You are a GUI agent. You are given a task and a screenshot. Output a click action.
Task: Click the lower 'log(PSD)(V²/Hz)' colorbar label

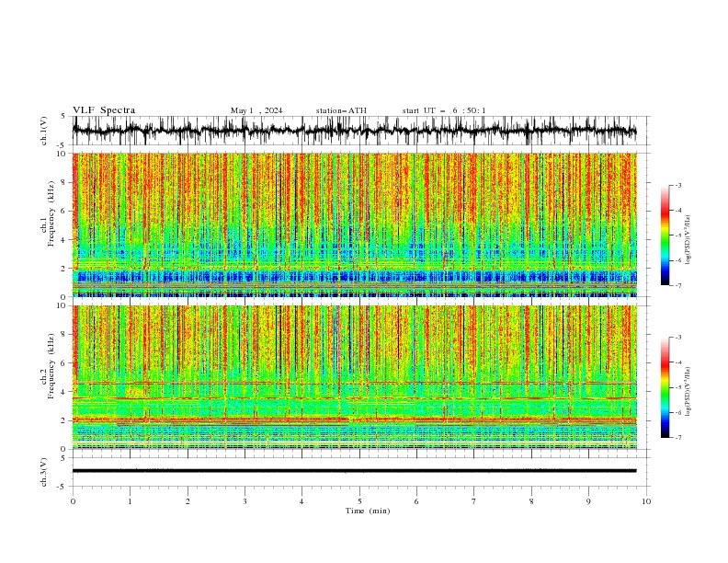(688, 391)
